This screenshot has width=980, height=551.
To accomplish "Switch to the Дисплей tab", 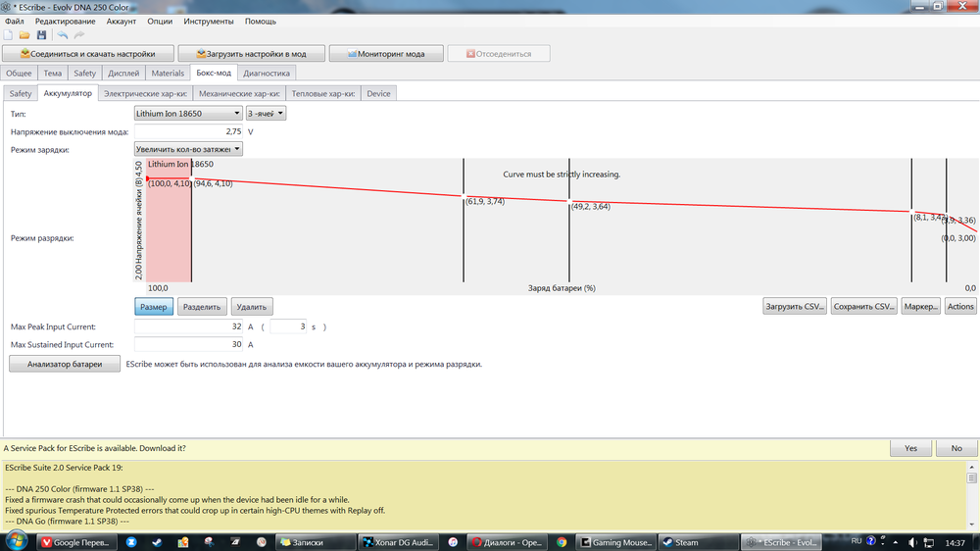I will coord(123,74).
